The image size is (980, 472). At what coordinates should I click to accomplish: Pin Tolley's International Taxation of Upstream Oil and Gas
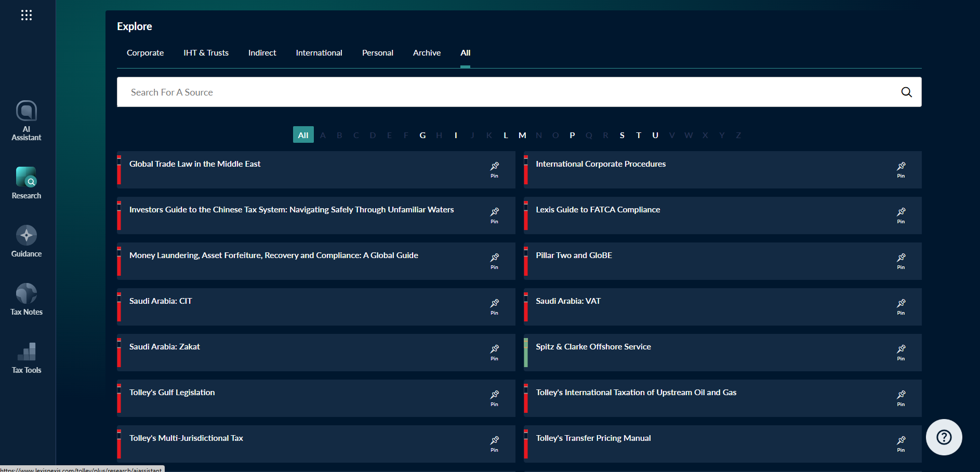(900, 398)
